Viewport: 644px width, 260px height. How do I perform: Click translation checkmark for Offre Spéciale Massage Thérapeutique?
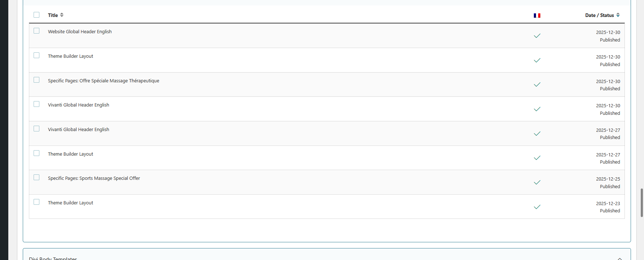537,84
